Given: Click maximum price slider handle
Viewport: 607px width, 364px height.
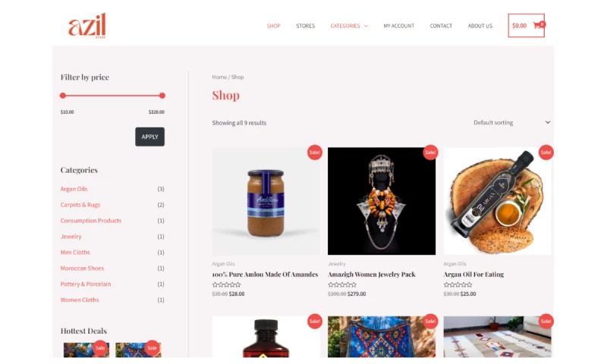Looking at the screenshot, I should tap(162, 96).
